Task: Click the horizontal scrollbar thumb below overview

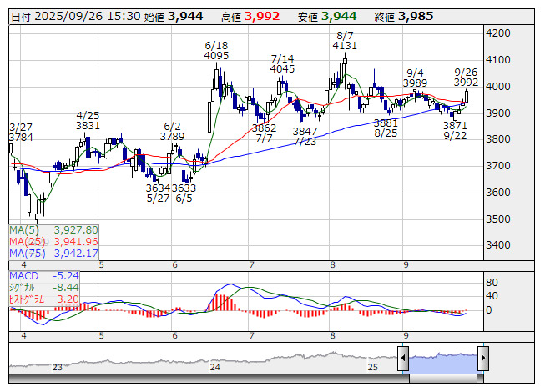Action: 442,377
